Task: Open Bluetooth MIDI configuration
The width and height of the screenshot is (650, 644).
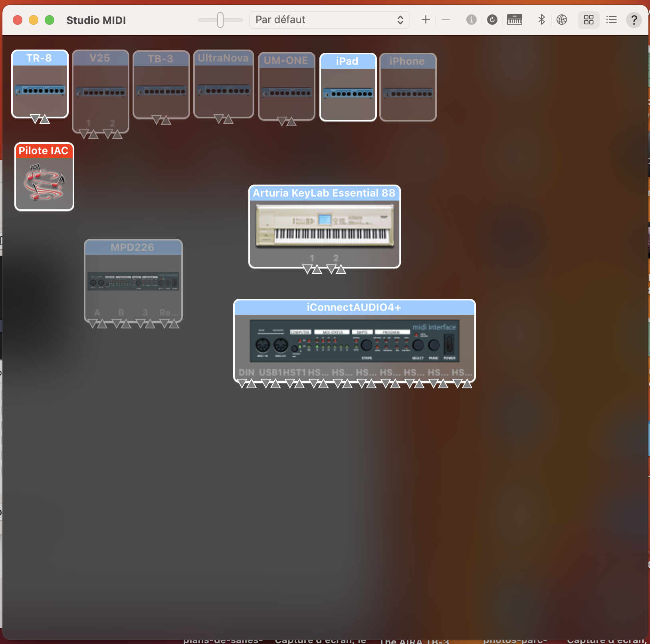Action: (x=541, y=20)
